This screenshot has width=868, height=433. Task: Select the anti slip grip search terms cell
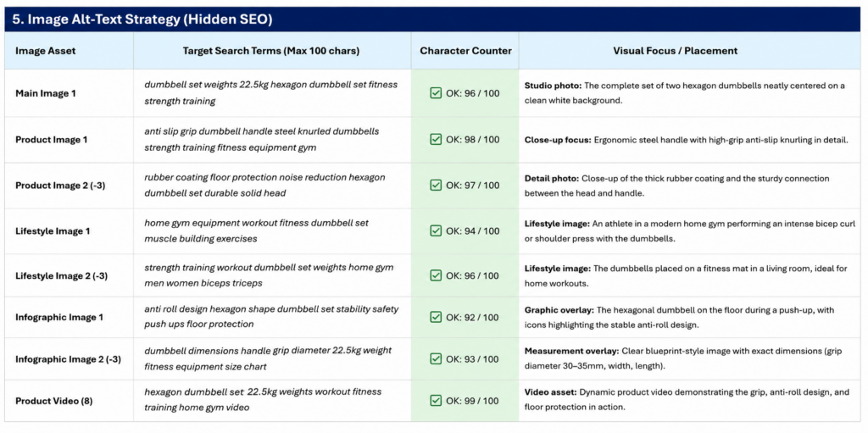point(272,139)
